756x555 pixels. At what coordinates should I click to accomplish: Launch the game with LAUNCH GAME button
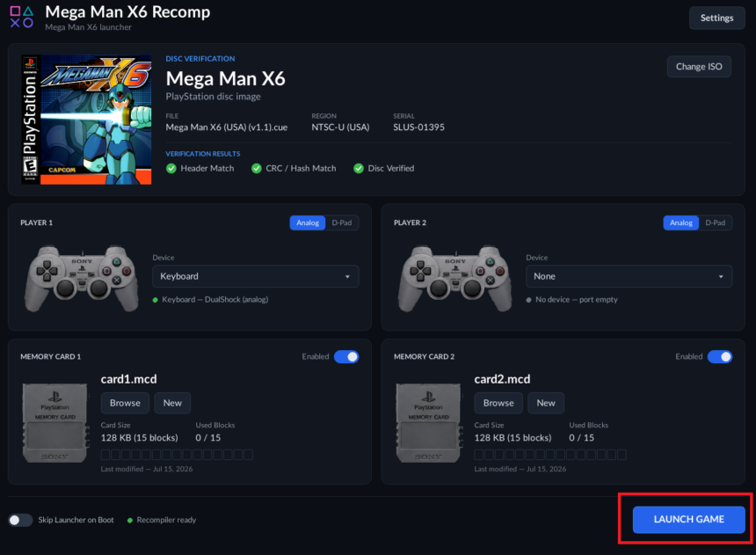point(688,519)
